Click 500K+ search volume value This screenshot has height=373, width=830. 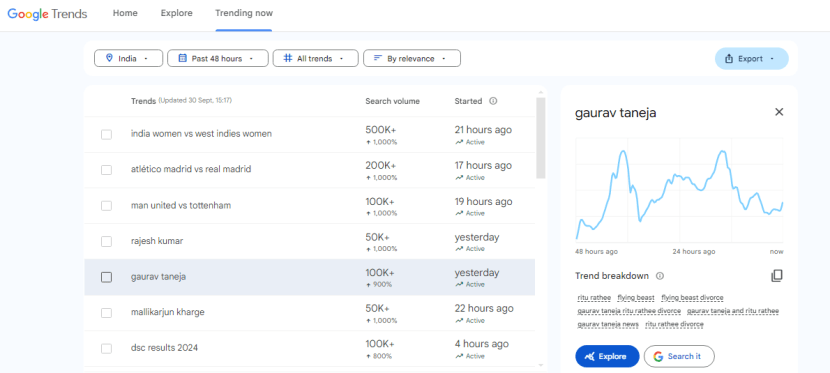pyautogui.click(x=381, y=130)
